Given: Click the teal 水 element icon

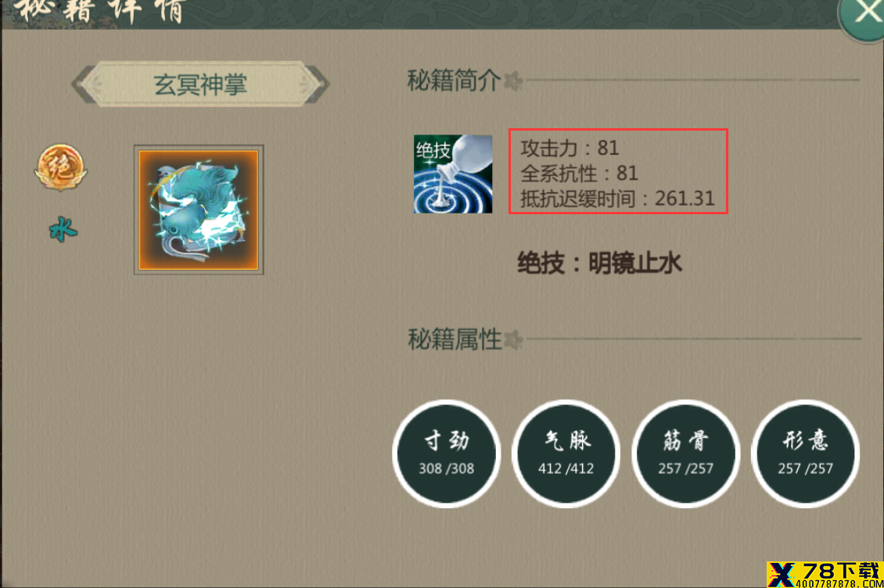Looking at the screenshot, I should click(63, 229).
